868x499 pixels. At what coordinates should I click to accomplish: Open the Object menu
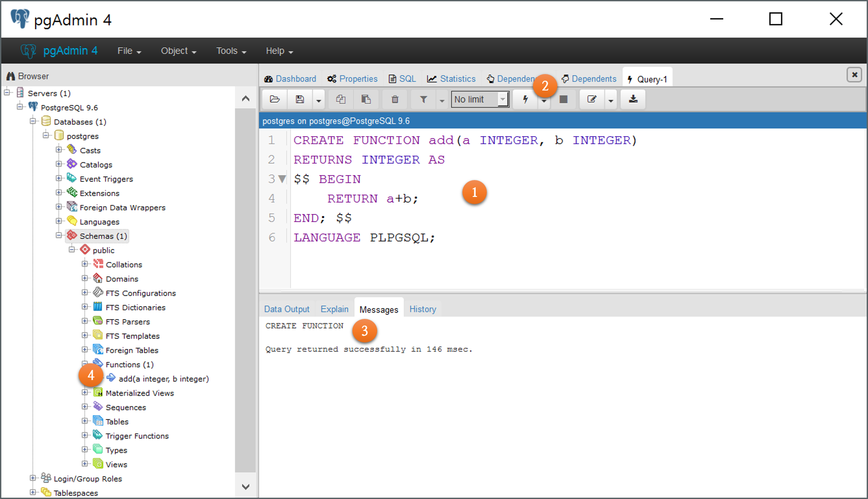(x=178, y=51)
